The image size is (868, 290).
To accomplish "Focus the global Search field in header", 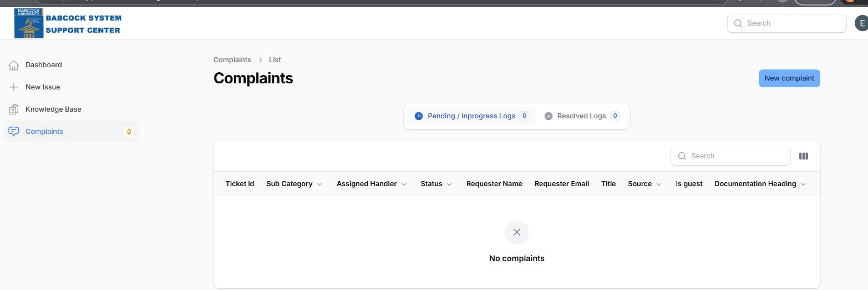I will (787, 23).
